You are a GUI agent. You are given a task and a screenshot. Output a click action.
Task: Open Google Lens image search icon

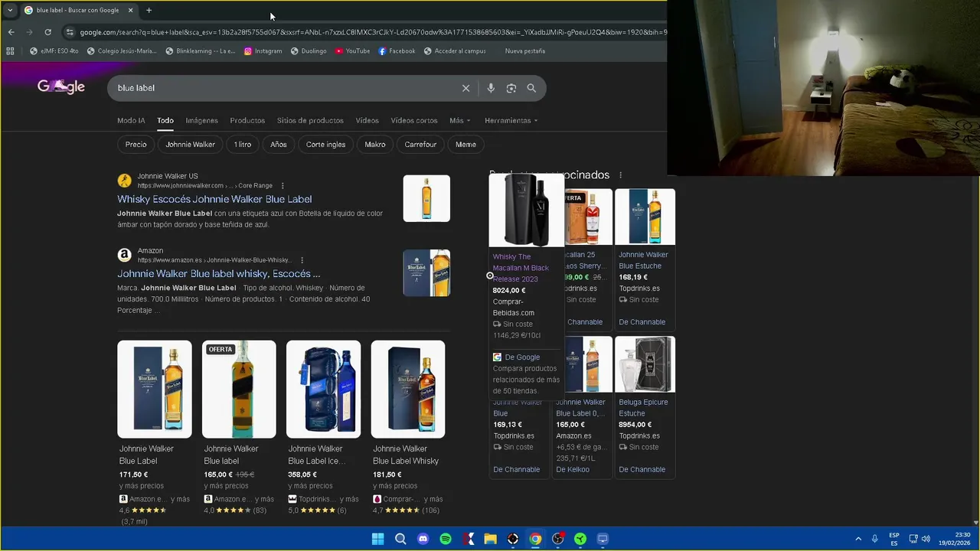point(511,88)
